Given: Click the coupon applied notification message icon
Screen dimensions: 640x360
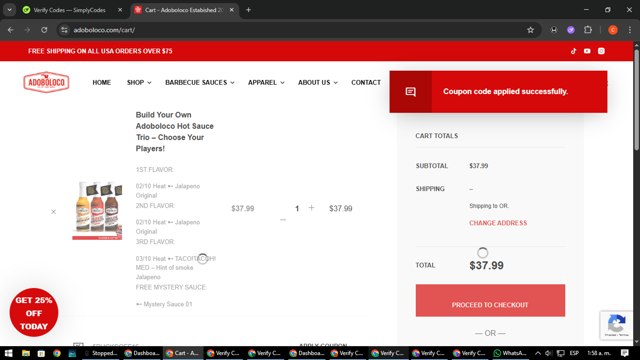Looking at the screenshot, I should pos(411,92).
